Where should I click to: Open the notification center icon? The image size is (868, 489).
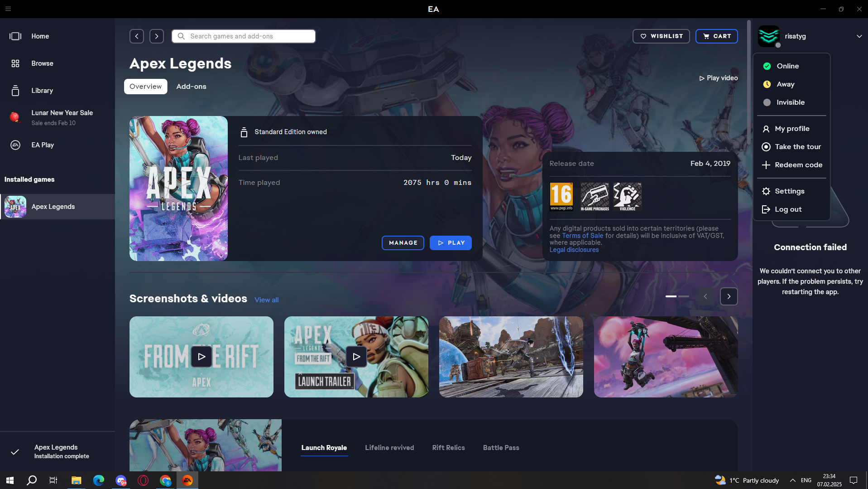pyautogui.click(x=854, y=480)
